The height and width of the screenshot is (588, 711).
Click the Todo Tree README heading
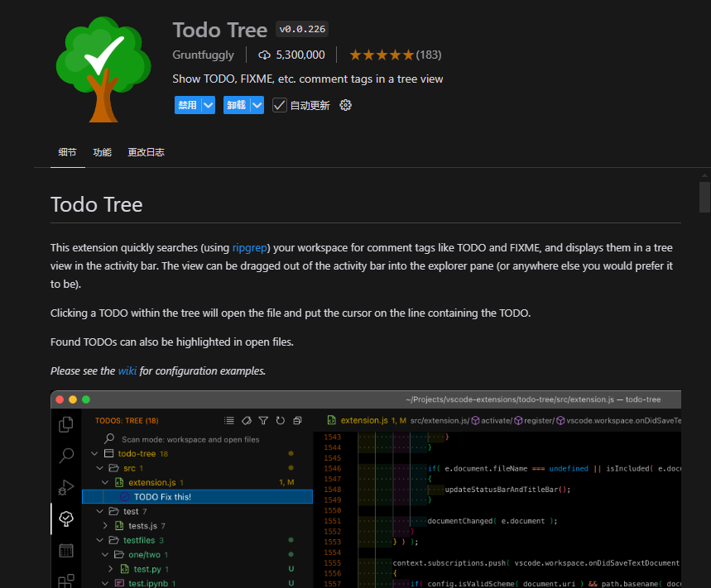pyautogui.click(x=97, y=205)
